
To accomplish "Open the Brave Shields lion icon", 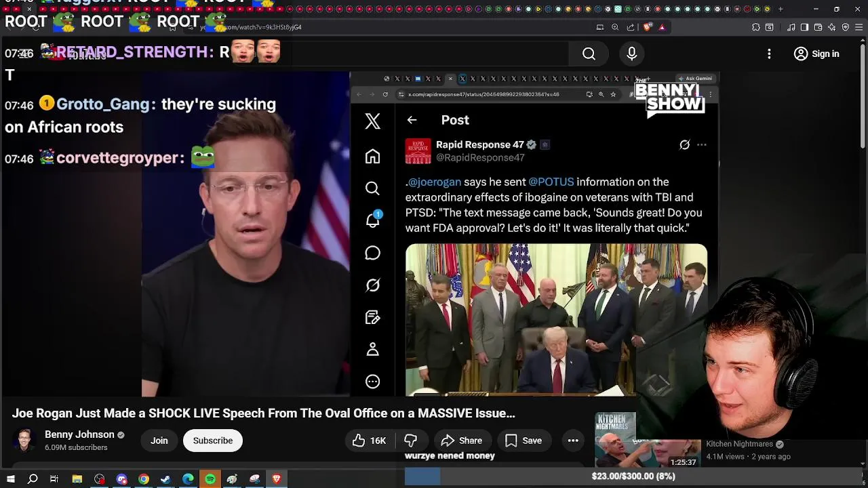I will click(648, 27).
